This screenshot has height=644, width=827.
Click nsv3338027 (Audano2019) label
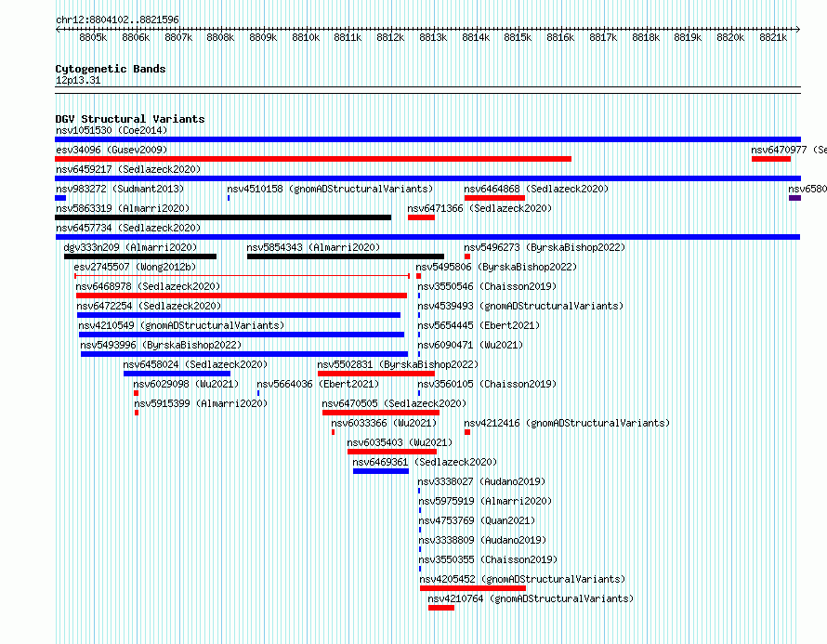click(481, 481)
